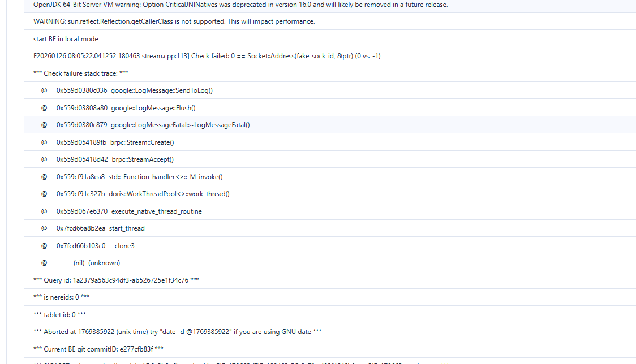Click the OpenJDK CriticalJNINatives deprecation warning line
This screenshot has width=636, height=364.
click(240, 5)
